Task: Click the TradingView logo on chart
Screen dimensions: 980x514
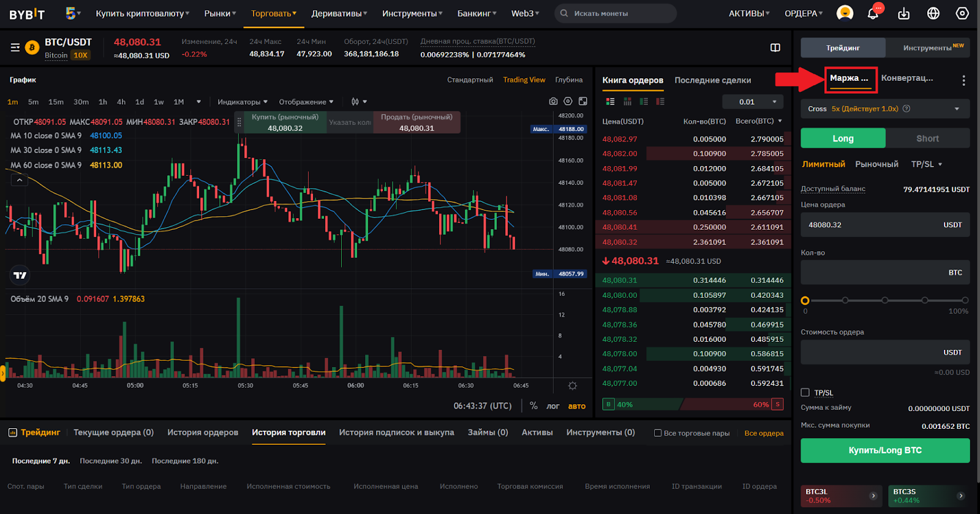Action: [20, 275]
